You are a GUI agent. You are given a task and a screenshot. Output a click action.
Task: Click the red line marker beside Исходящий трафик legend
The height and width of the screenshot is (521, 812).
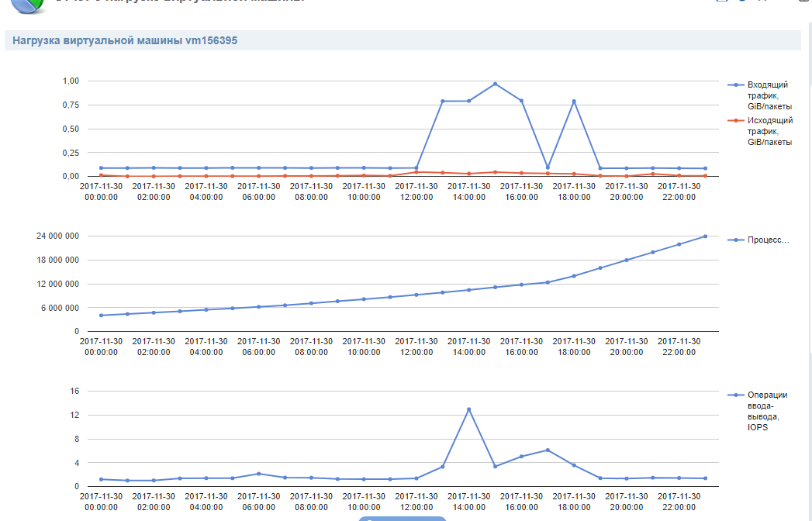[x=735, y=121]
